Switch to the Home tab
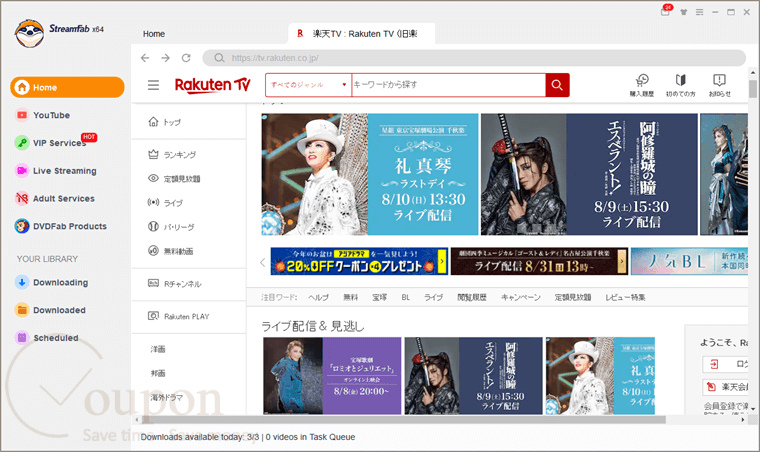This screenshot has width=760, height=452. coord(154,34)
